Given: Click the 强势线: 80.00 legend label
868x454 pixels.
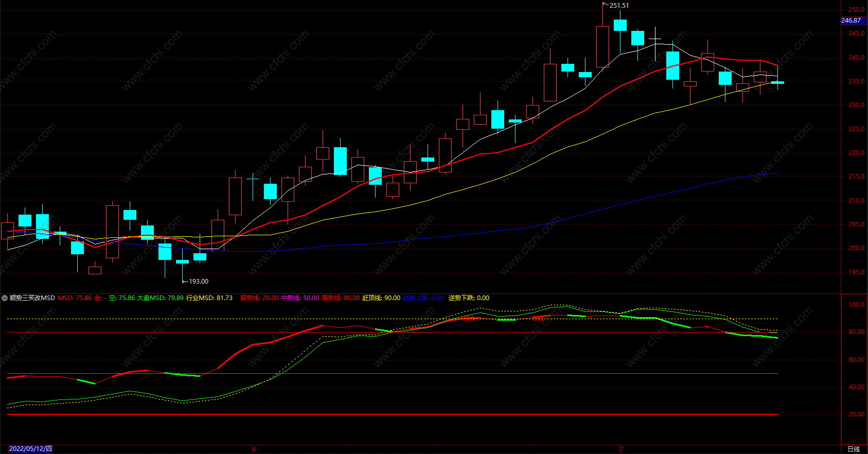Looking at the screenshot, I should [341, 298].
